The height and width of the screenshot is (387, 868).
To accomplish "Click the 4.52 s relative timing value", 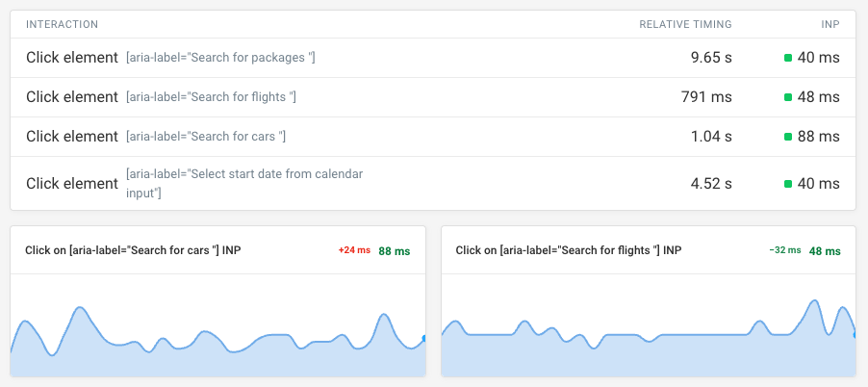I will coord(711,184).
